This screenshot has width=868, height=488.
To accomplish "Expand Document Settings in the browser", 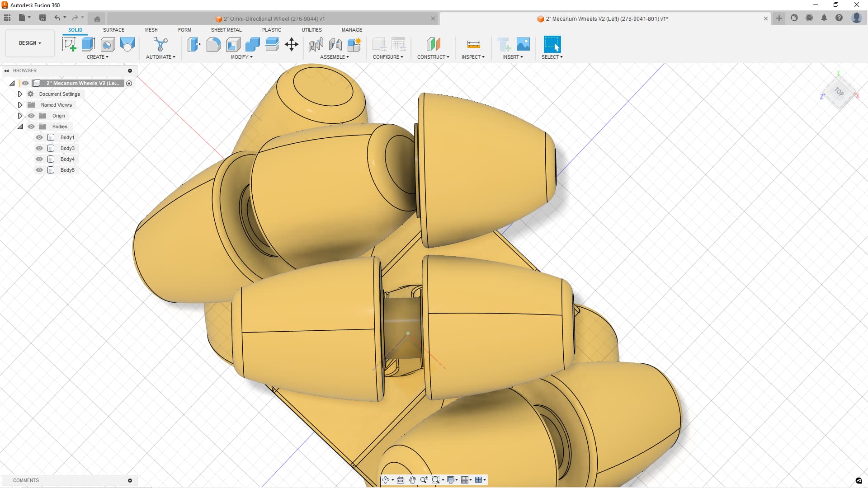I will (20, 94).
